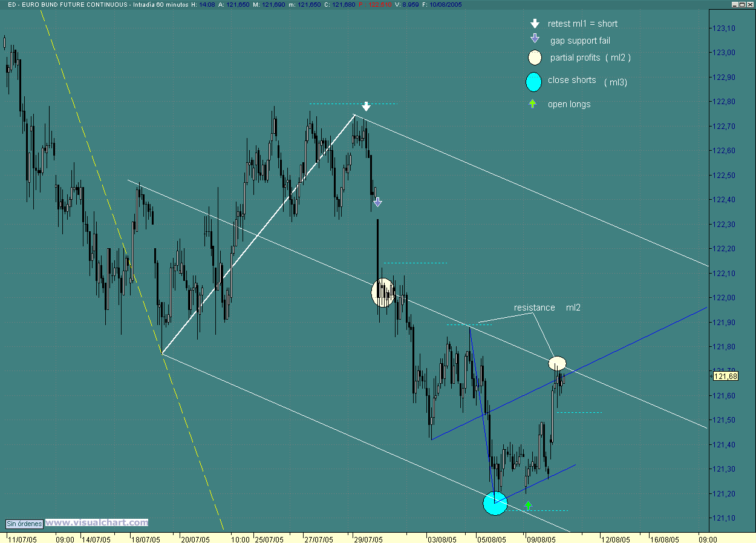Viewport: 756px width, 543px height.
Task: Click the M: 121,690 high value in header
Action: pos(270,4)
